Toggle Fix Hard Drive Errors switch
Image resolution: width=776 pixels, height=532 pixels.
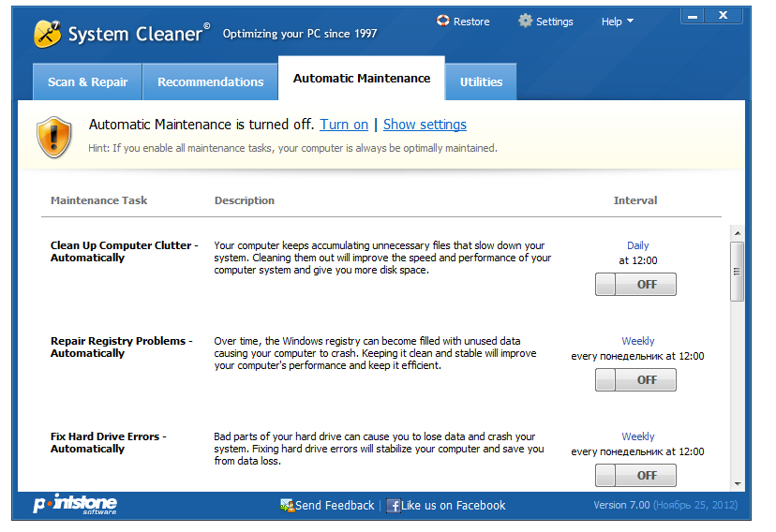(635, 475)
